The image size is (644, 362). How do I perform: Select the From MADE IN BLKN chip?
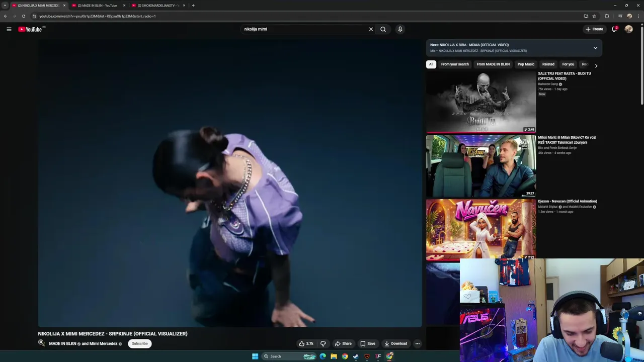(x=493, y=64)
